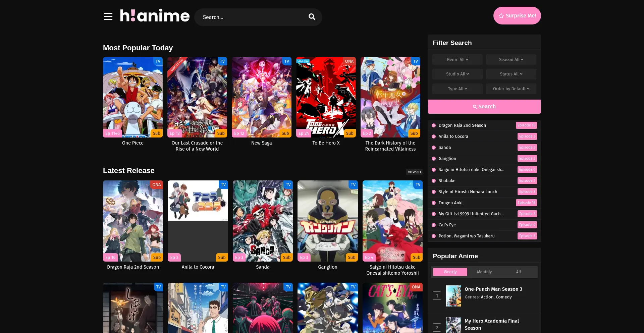
Task: Select the Weekly popular tab
Action: point(450,272)
